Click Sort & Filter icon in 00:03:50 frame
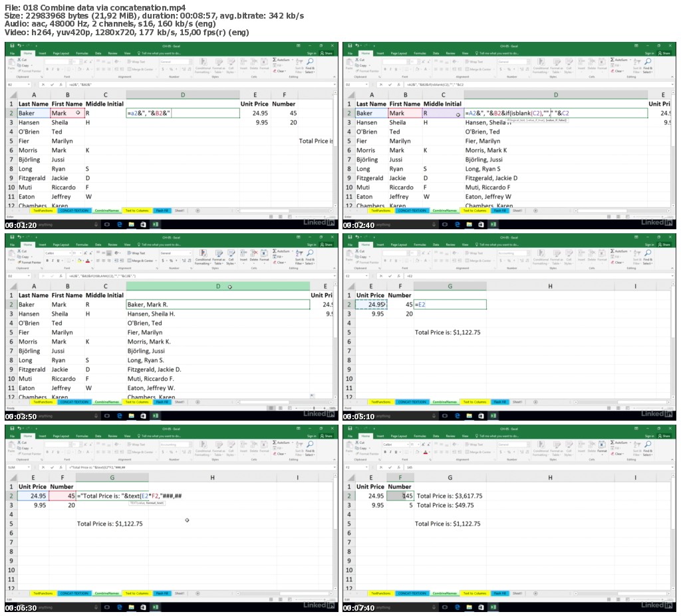681x616 pixels. click(299, 254)
